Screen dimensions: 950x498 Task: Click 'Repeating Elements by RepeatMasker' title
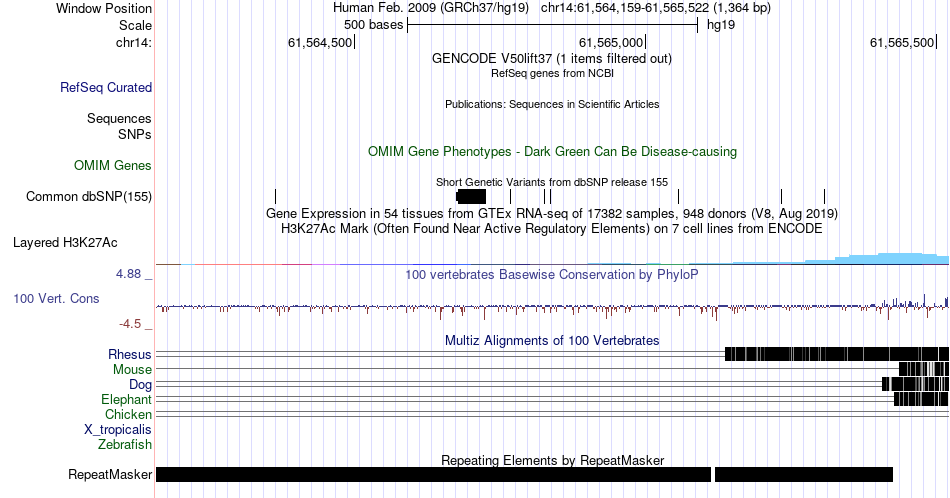(552, 460)
